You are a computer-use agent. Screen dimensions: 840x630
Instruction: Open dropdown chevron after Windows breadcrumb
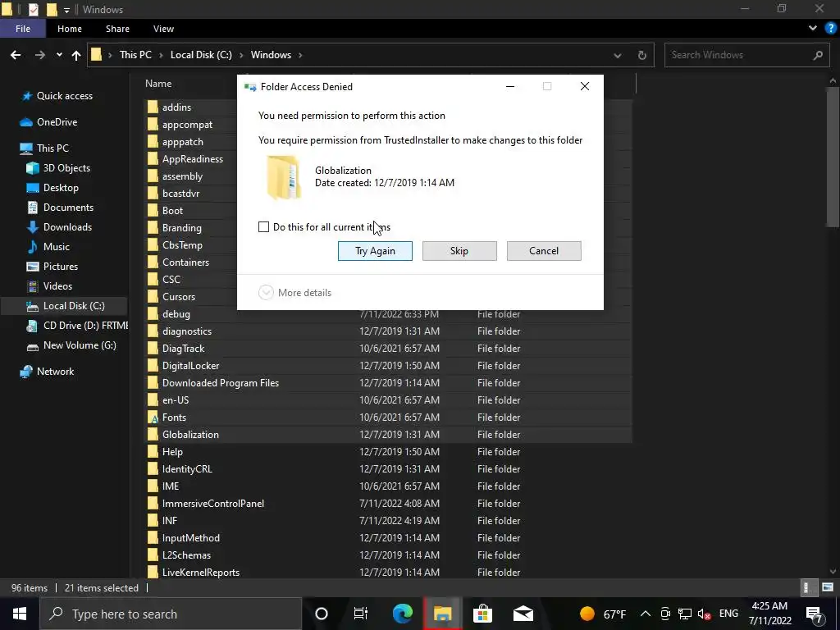pyautogui.click(x=300, y=55)
